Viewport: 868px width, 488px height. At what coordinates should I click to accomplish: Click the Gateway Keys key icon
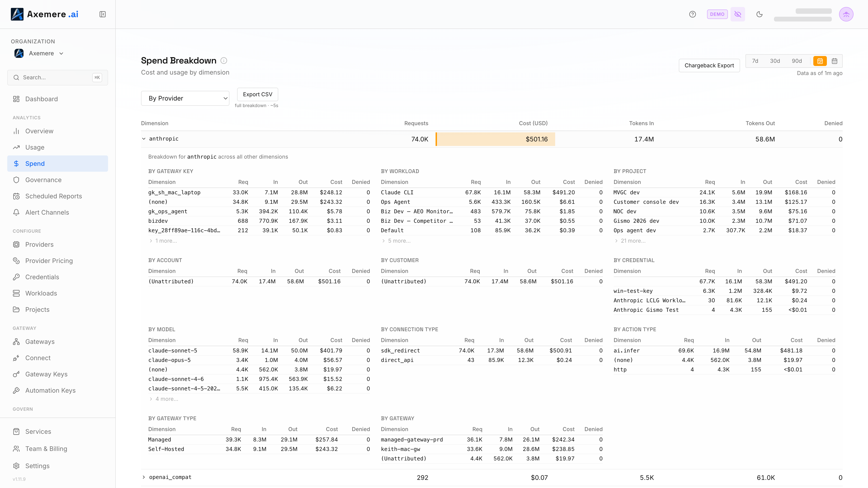point(16,374)
